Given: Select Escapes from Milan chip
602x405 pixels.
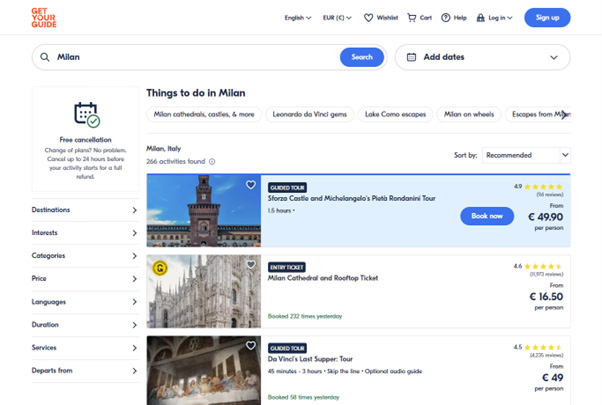Looking at the screenshot, I should pos(538,114).
